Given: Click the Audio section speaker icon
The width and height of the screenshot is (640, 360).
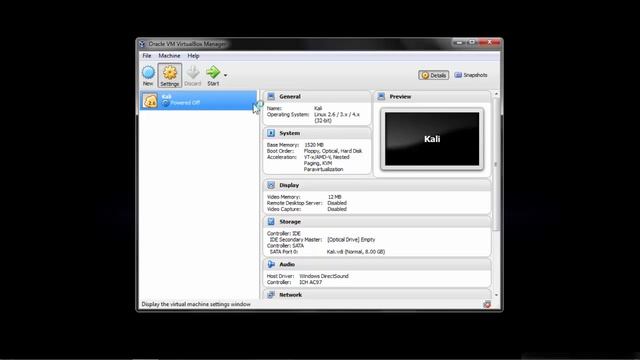Looking at the screenshot, I should 271,264.
